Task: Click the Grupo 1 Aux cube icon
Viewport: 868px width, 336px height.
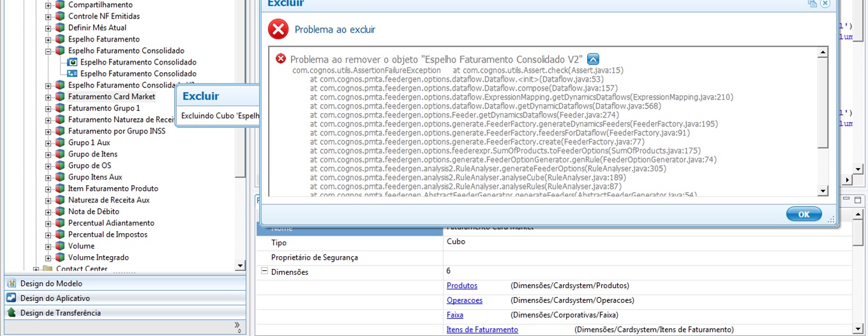Action: pyautogui.click(x=60, y=142)
